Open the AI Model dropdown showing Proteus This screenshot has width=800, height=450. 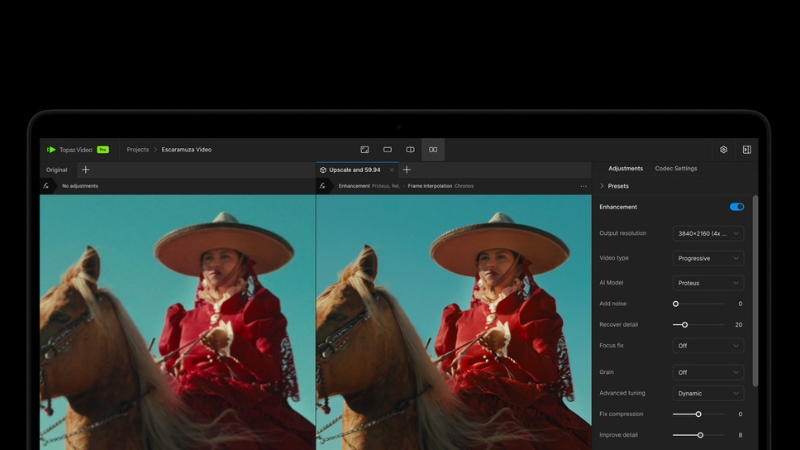coord(708,283)
